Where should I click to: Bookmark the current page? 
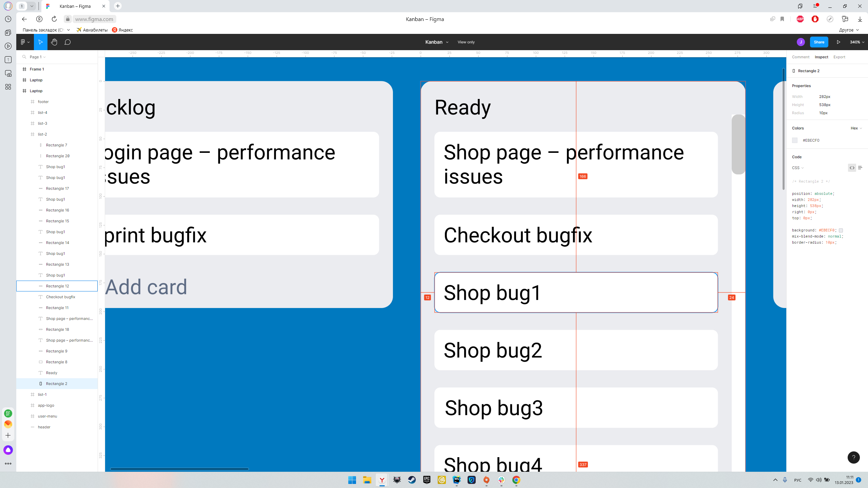[x=782, y=19]
